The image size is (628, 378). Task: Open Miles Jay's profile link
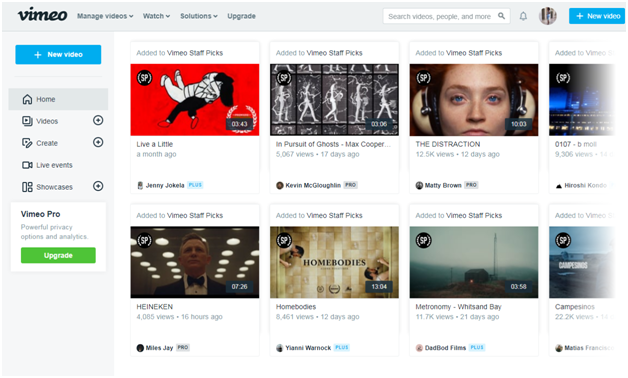tap(159, 348)
